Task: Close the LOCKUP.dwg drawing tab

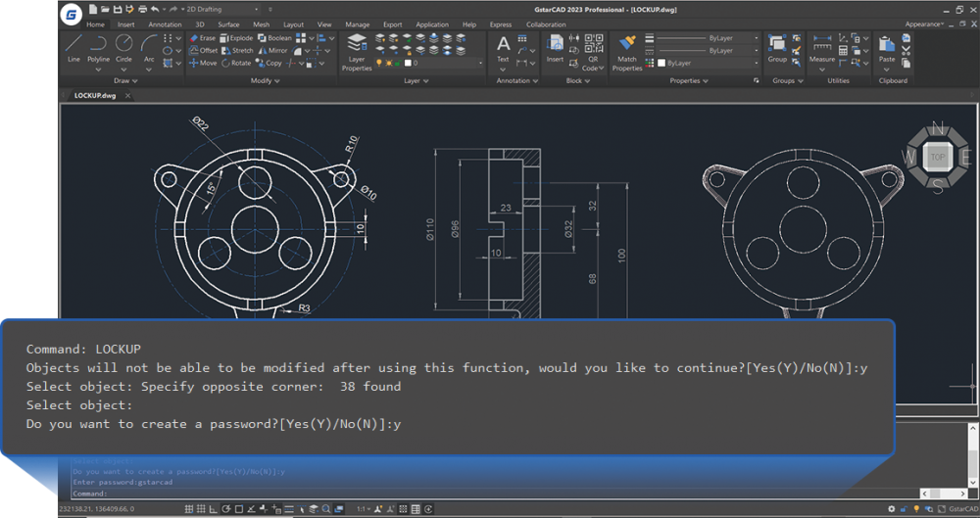Action: [127, 96]
